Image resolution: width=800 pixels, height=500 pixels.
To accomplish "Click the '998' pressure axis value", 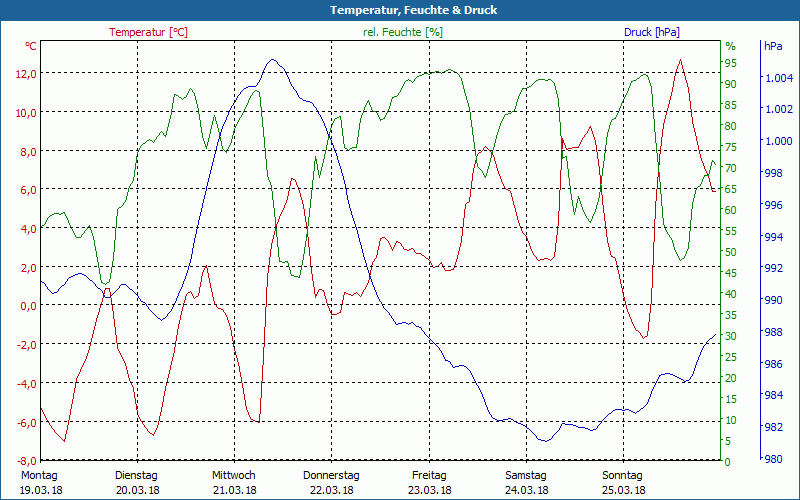I will [773, 173].
